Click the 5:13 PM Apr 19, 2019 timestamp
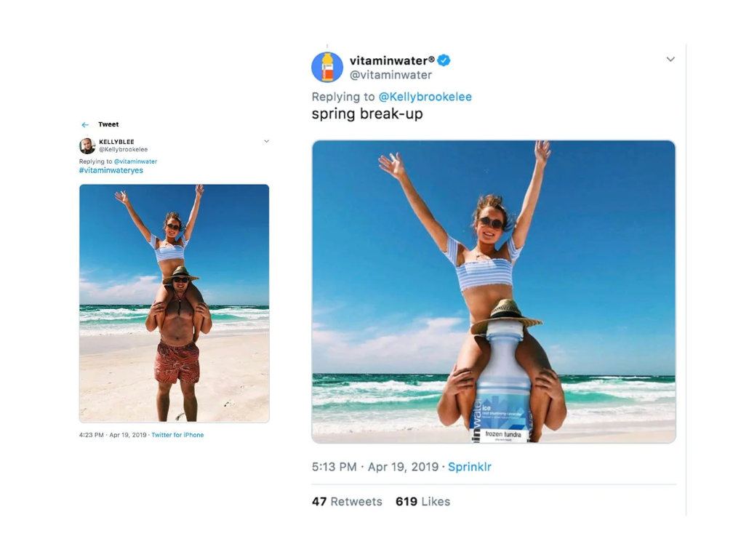The height and width of the screenshot is (560, 749). 374,467
